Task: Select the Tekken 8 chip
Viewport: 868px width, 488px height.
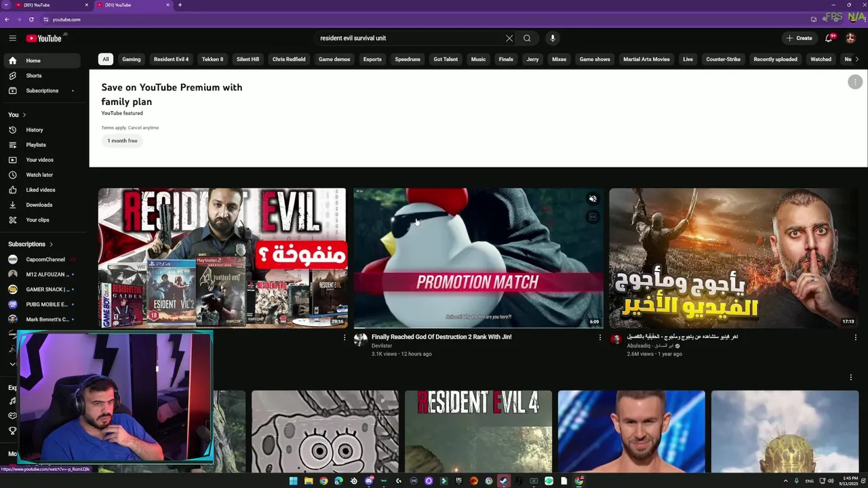Action: click(212, 59)
